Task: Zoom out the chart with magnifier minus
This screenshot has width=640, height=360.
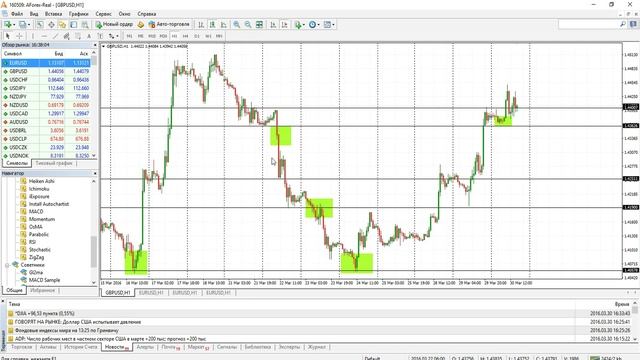Action: pyautogui.click(x=248, y=25)
